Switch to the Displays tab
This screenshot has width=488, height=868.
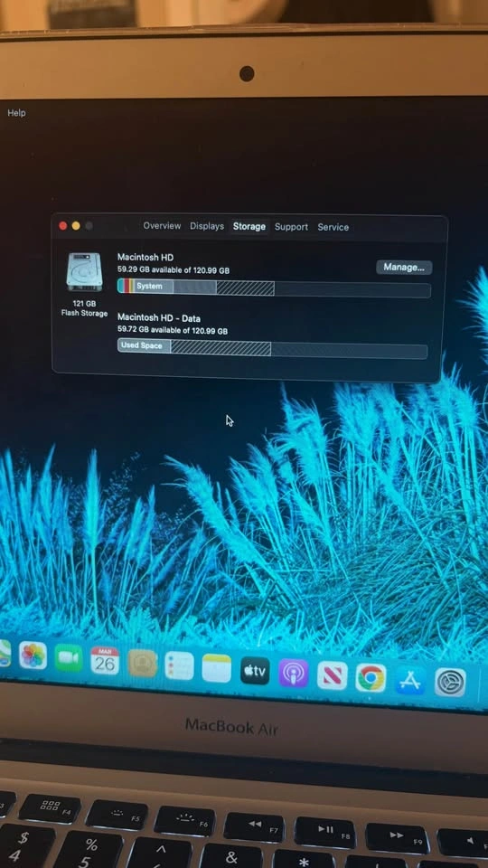pos(207,226)
